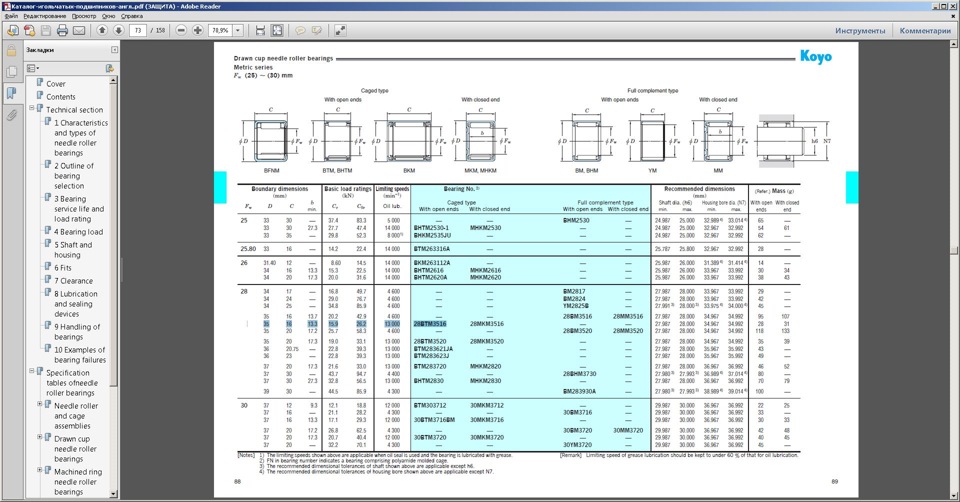Click the table cell BHM2530
The image size is (960, 502).
576,220
